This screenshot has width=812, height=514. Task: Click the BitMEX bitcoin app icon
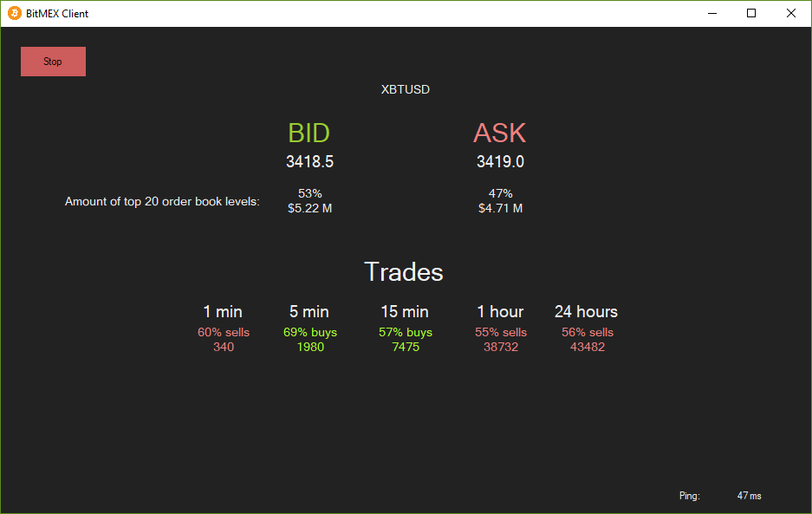point(15,14)
